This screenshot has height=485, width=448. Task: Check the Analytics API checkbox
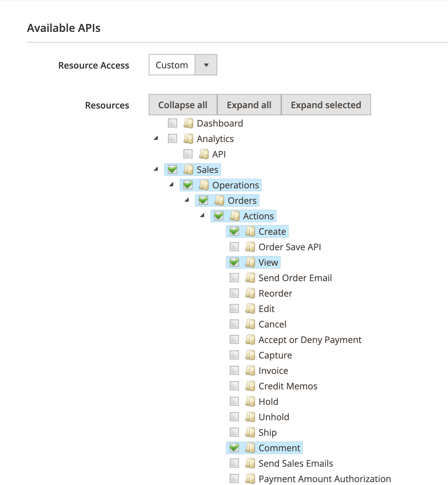point(188,154)
